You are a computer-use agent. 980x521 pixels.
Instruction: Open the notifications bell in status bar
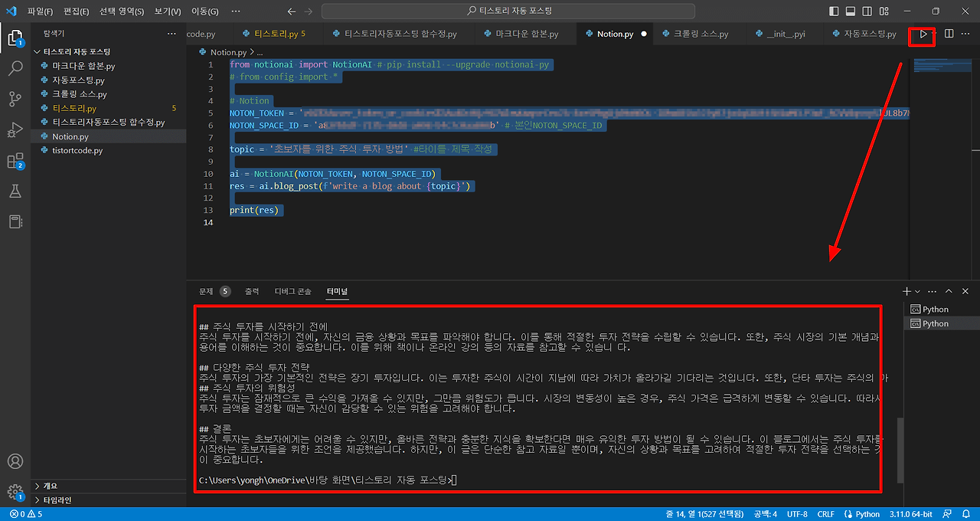click(965, 514)
